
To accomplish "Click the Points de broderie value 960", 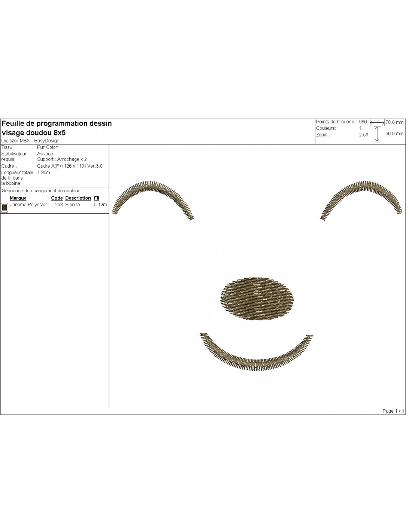I will (x=363, y=122).
